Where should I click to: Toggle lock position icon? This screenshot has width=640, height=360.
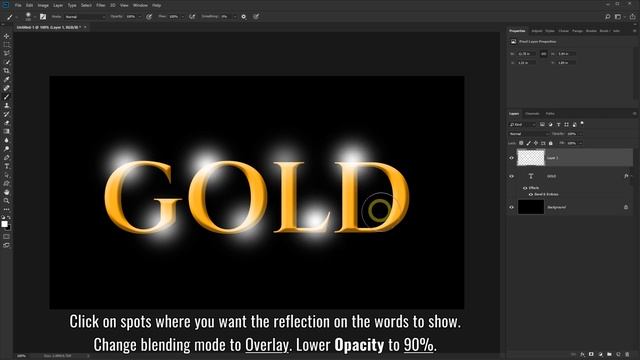pos(536,143)
